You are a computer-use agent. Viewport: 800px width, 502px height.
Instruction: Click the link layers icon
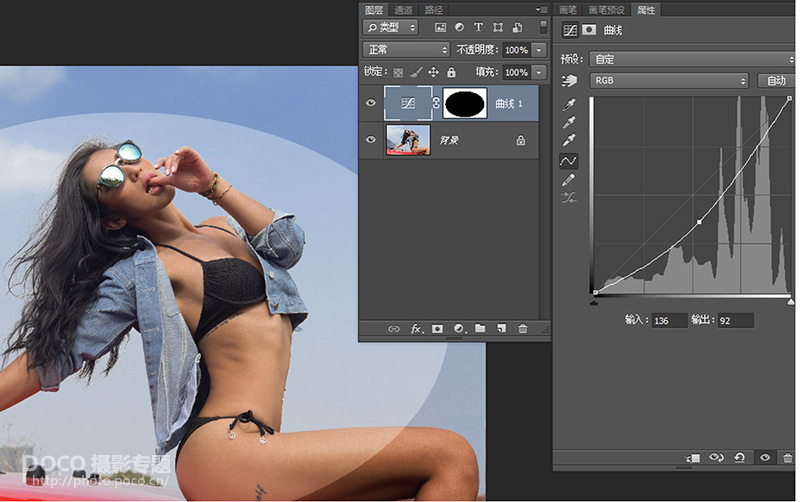393,329
